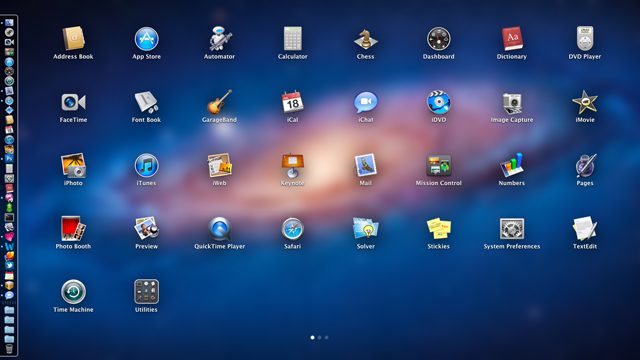Launch iChat from the Launchpad grid
This screenshot has height=360, width=640.
(x=365, y=102)
